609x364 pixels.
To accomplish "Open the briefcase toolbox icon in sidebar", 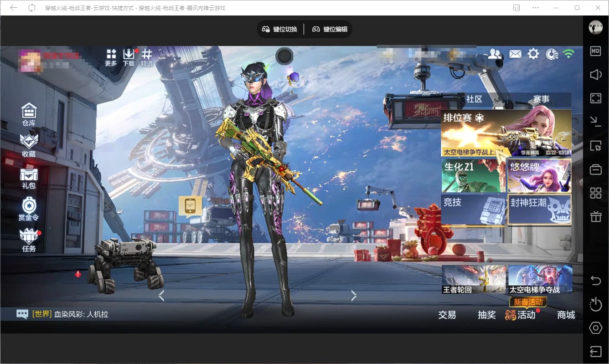I will tap(596, 169).
